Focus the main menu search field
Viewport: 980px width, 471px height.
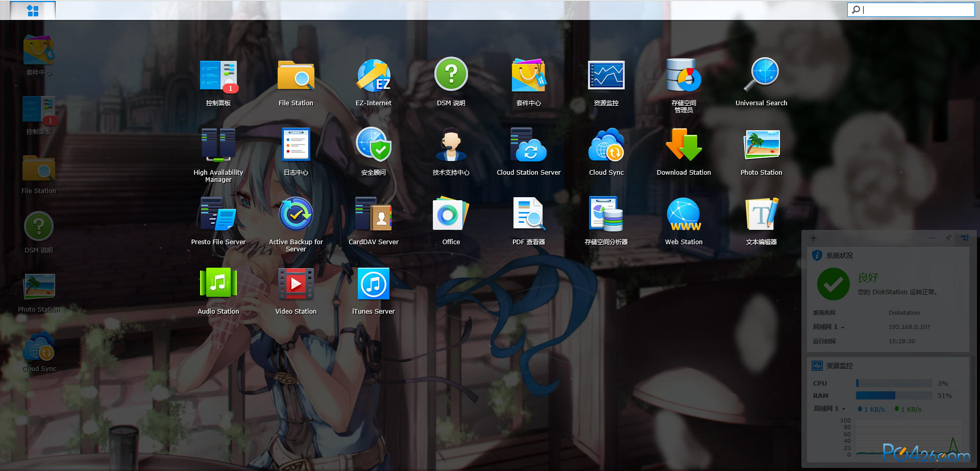pyautogui.click(x=911, y=10)
